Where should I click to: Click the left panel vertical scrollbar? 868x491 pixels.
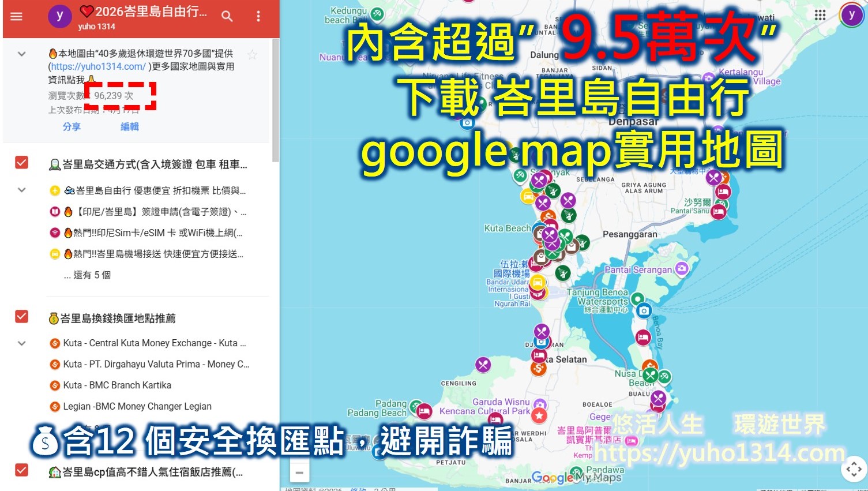pos(276,101)
